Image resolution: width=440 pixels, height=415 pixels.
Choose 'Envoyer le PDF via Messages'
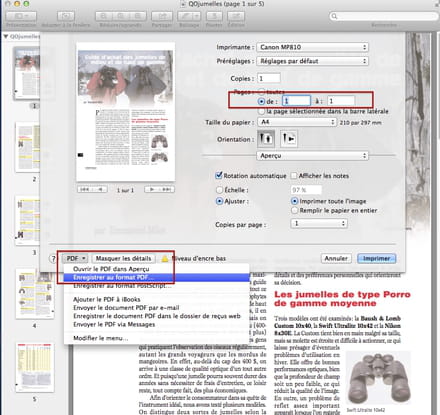(x=157, y=324)
